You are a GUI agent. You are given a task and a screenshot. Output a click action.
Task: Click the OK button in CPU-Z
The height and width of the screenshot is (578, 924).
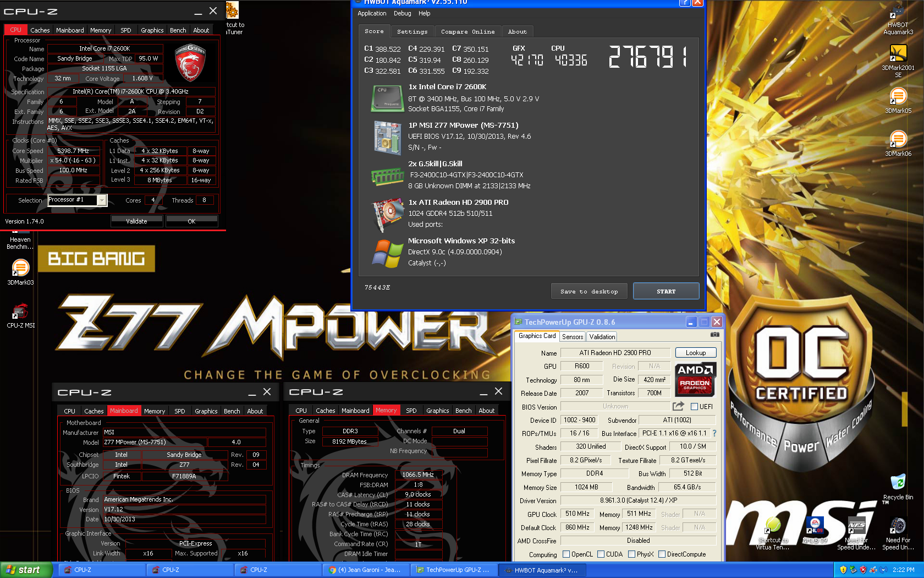coord(191,221)
